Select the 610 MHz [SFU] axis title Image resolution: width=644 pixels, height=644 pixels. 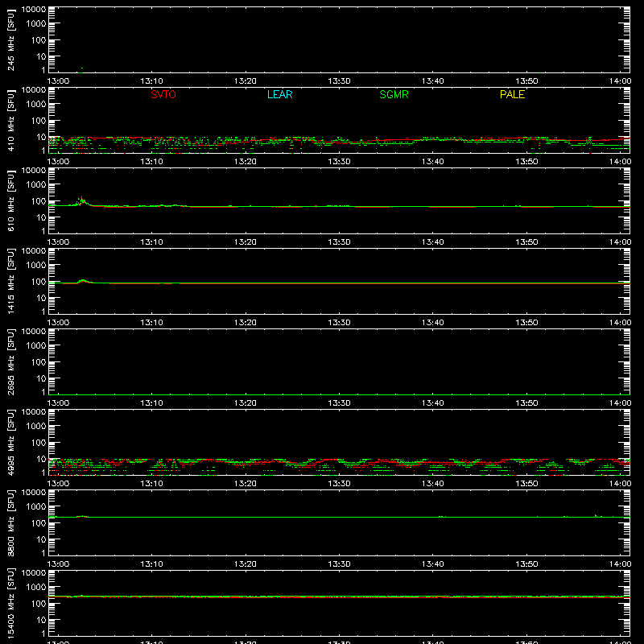[x=10, y=201]
